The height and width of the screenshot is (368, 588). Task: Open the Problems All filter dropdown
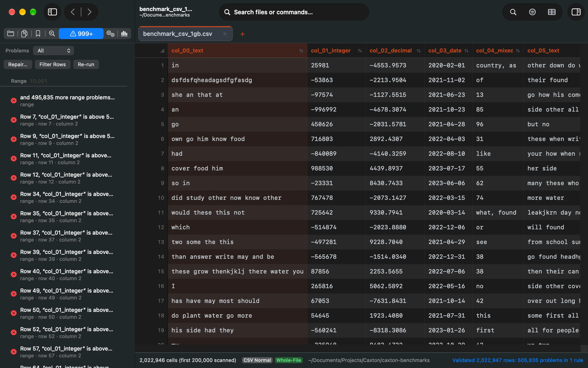pos(54,51)
